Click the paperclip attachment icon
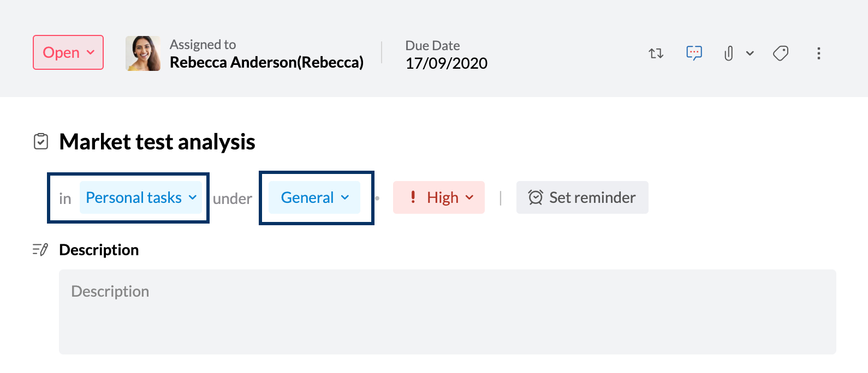Screen dimensions: 868x373 coord(728,53)
